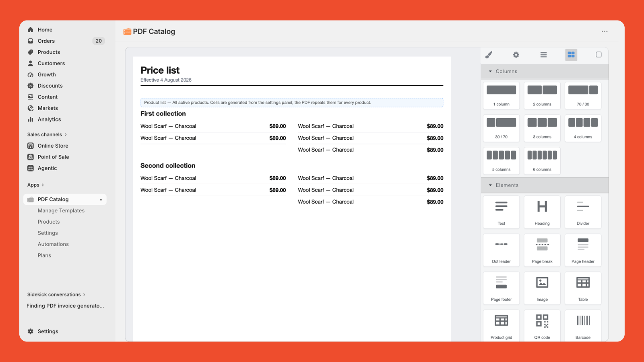The image size is (644, 362).
Task: Insert a Text element
Action: coord(501,212)
